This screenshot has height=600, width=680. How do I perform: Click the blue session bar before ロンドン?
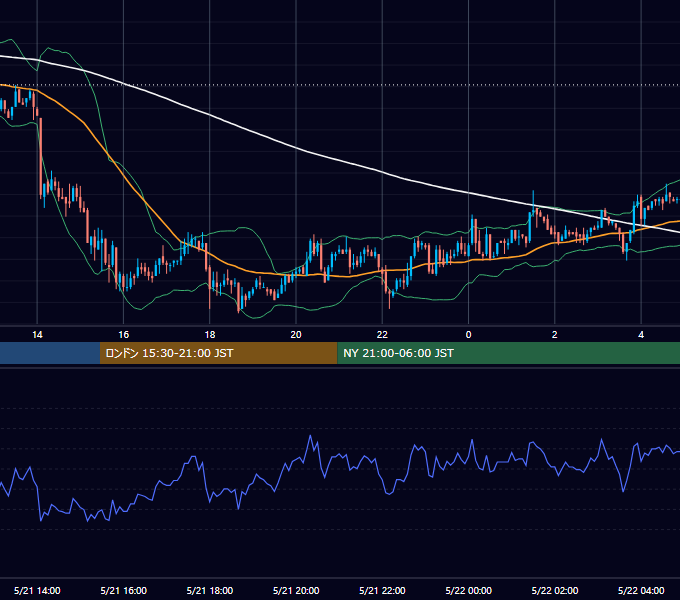click(x=50, y=353)
